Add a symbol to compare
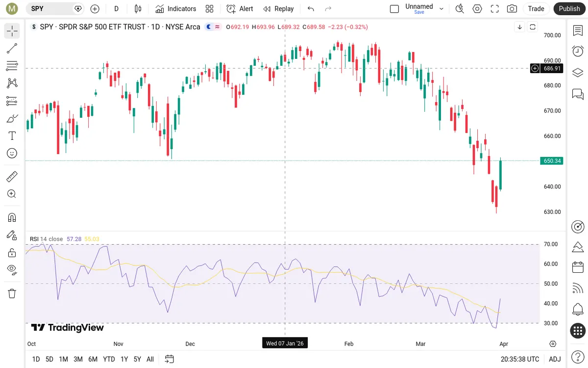The height and width of the screenshot is (368, 588). coord(95,8)
